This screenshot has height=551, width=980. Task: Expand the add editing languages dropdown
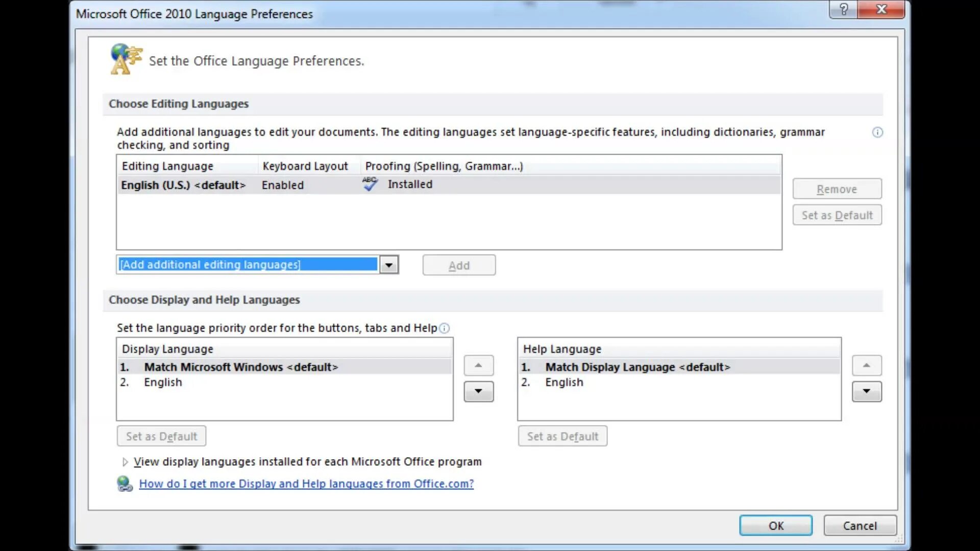(389, 264)
